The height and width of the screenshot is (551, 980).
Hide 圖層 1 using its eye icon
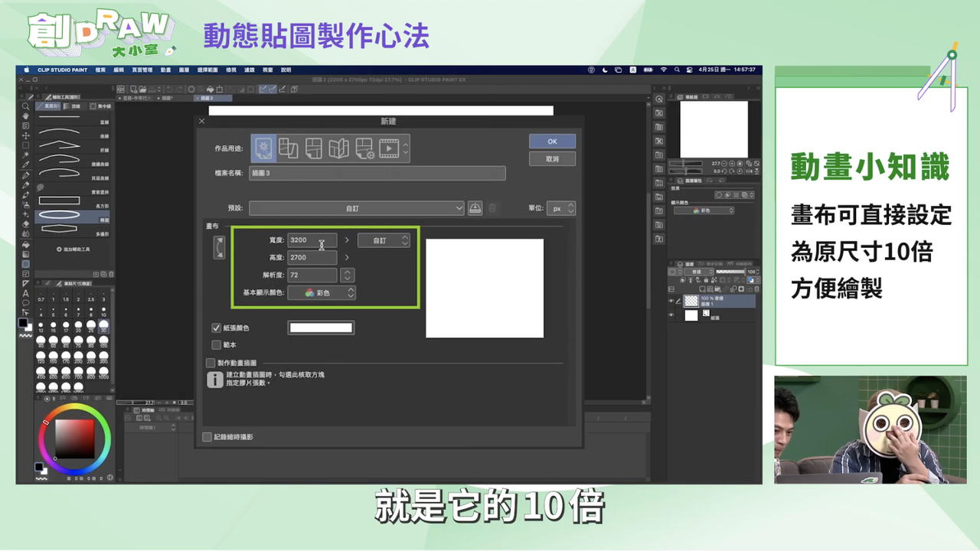[671, 302]
